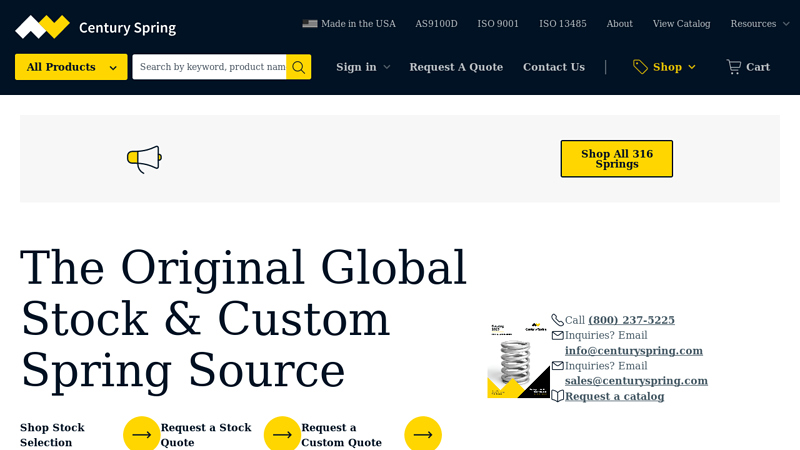Open the AS9100D page
The height and width of the screenshot is (450, 800).
click(x=436, y=23)
